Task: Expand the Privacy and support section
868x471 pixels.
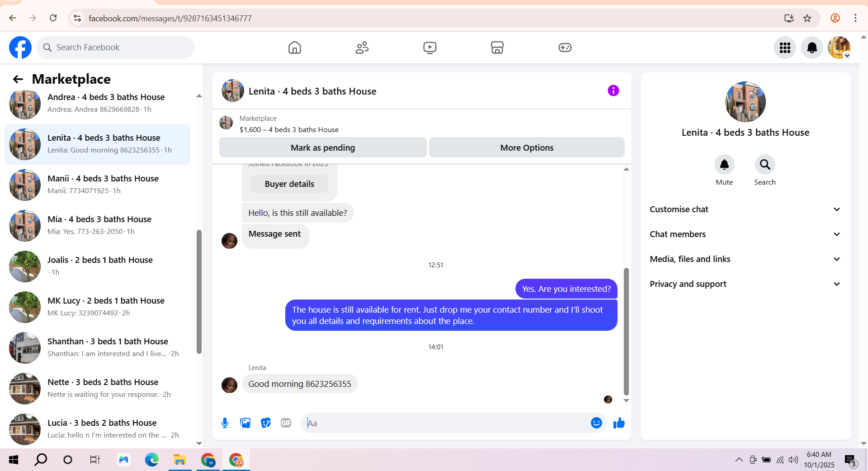Action: click(x=745, y=284)
